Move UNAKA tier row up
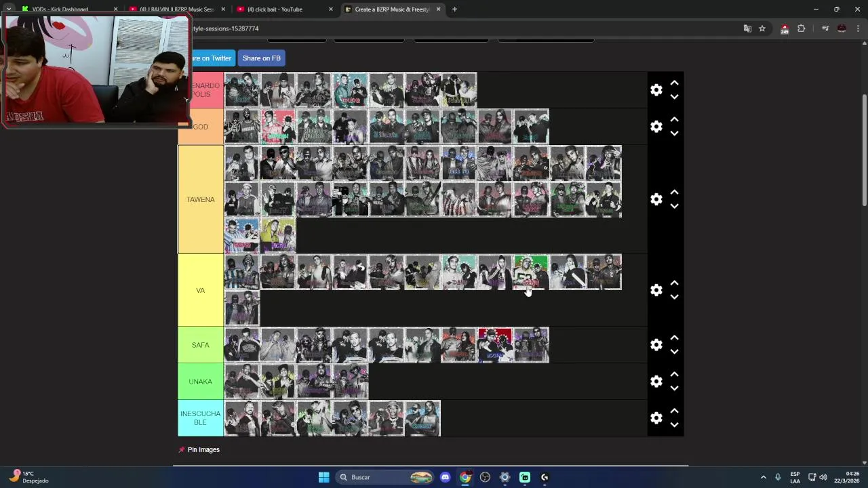The height and width of the screenshot is (488, 868). click(674, 374)
